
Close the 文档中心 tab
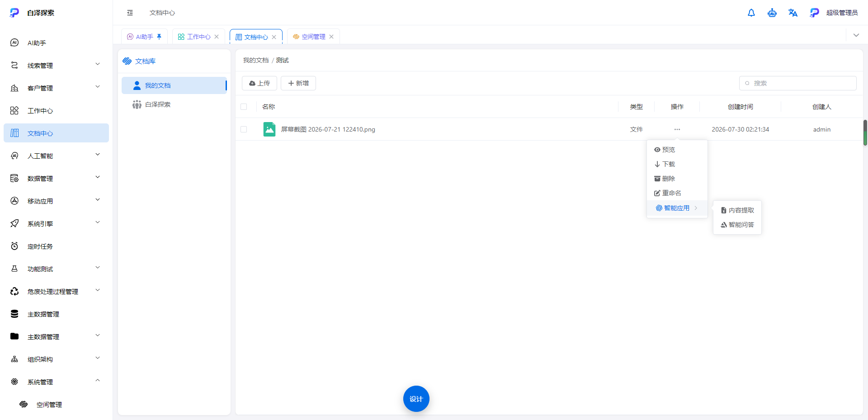pyautogui.click(x=274, y=37)
